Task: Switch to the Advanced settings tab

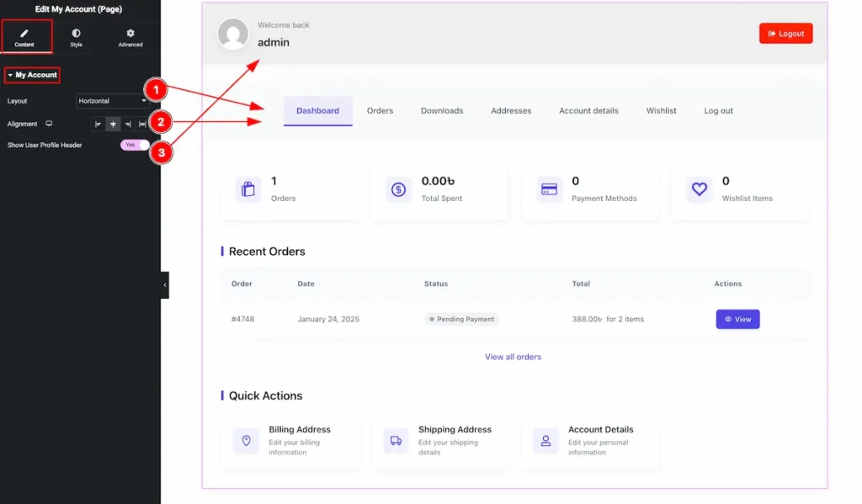Action: tap(130, 37)
